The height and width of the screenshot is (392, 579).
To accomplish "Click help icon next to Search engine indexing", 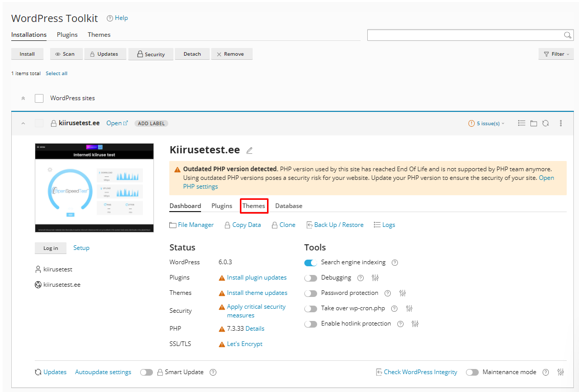I will 395,263.
